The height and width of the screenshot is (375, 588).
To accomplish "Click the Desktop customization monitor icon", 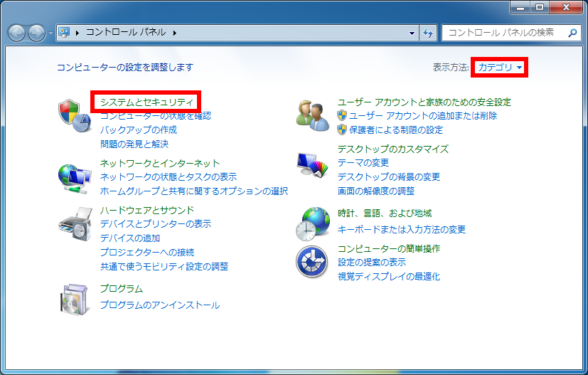I will click(x=312, y=164).
